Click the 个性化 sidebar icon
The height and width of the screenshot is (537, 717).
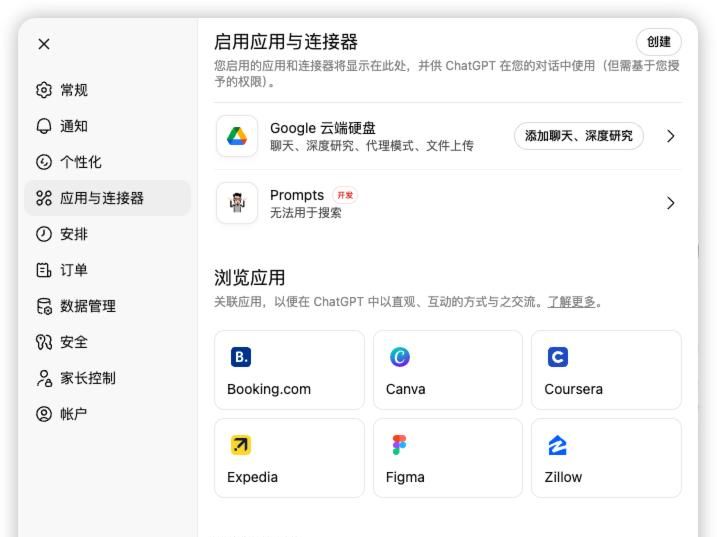44,162
